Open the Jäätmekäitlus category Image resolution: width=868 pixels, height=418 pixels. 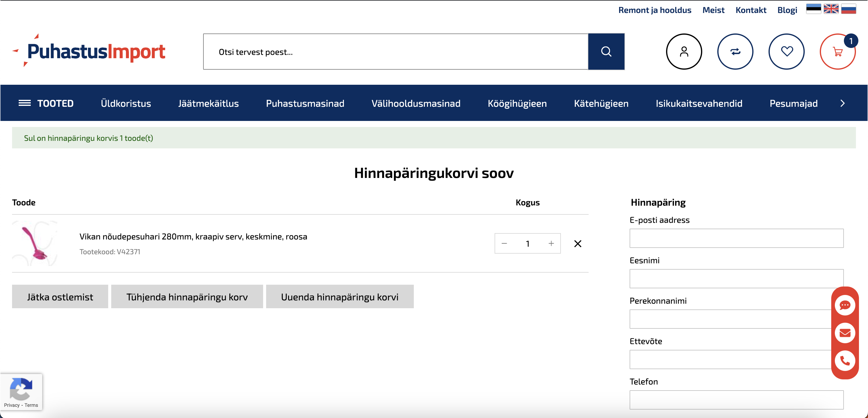[x=208, y=103]
